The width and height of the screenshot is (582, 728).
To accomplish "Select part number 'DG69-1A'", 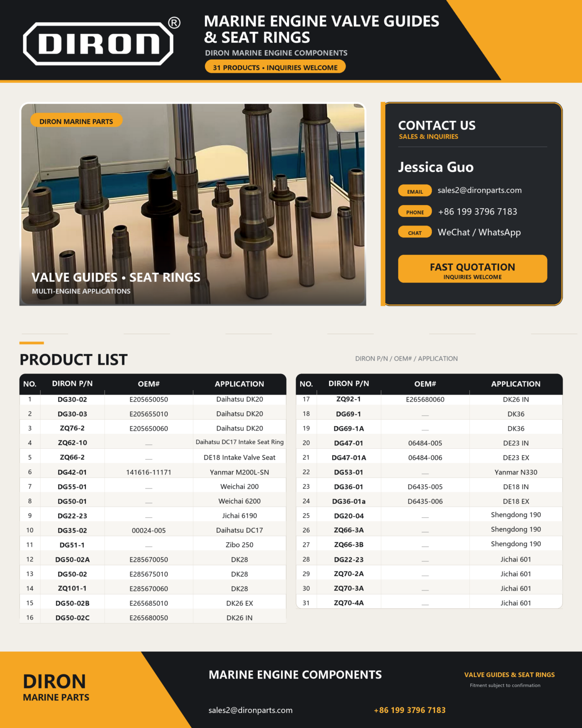I will tap(348, 429).
